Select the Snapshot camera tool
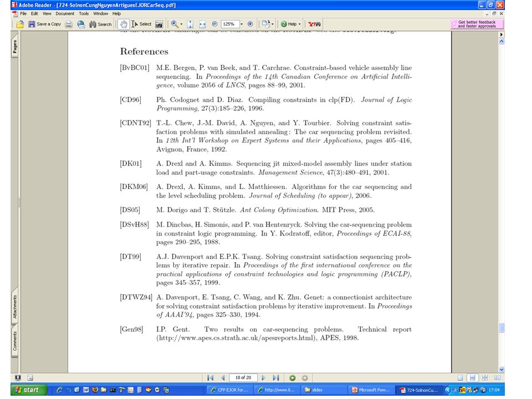This screenshot has width=532, height=399. pos(159,24)
